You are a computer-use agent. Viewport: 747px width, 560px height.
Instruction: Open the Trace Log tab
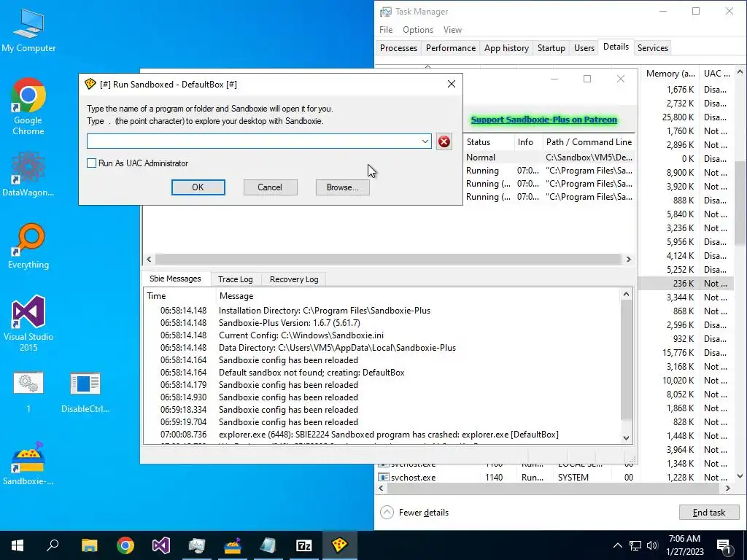[x=236, y=279]
